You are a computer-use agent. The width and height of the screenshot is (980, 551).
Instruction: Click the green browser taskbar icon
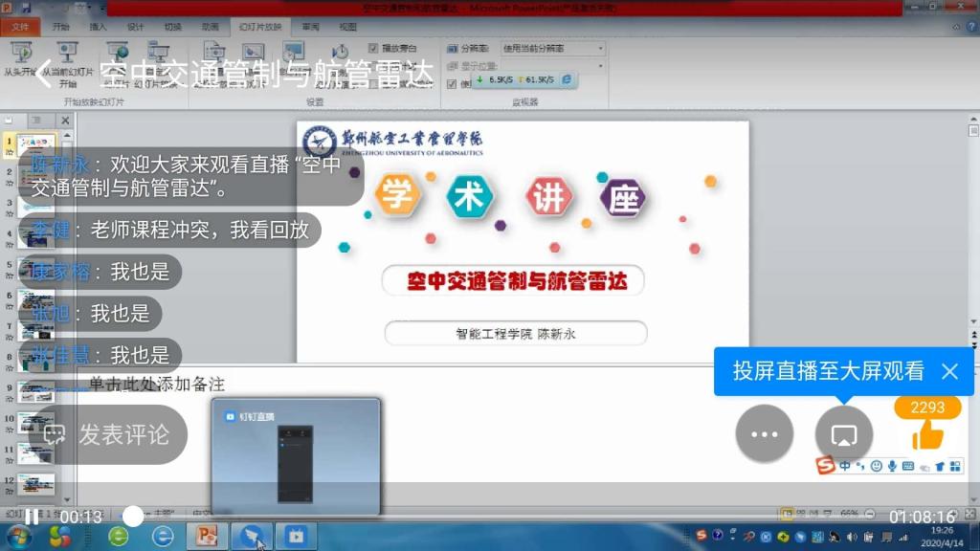pyautogui.click(x=118, y=536)
